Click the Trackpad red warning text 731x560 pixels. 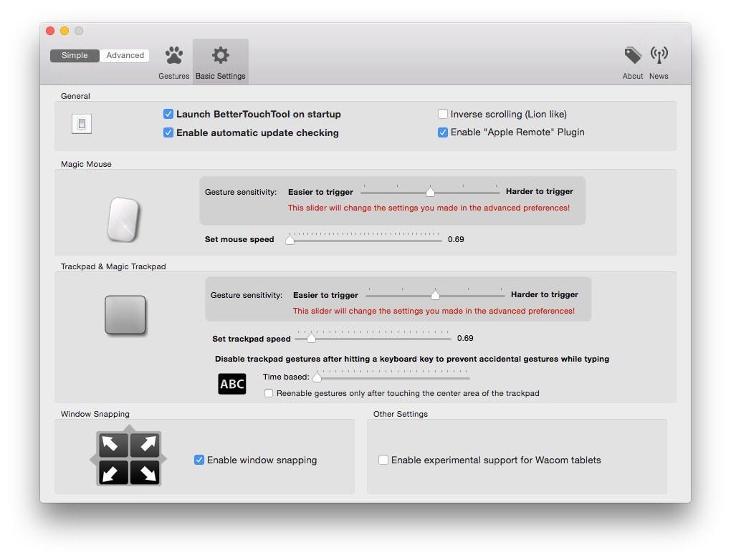(434, 311)
